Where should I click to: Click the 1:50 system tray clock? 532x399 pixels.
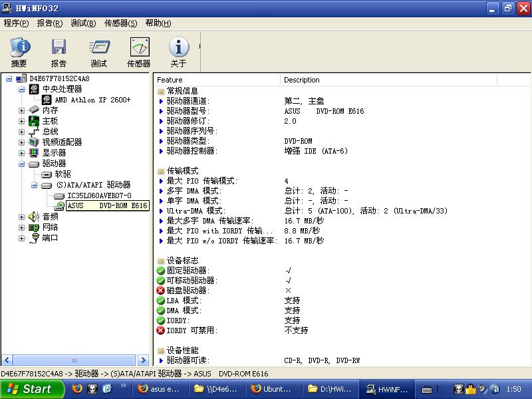(513, 389)
